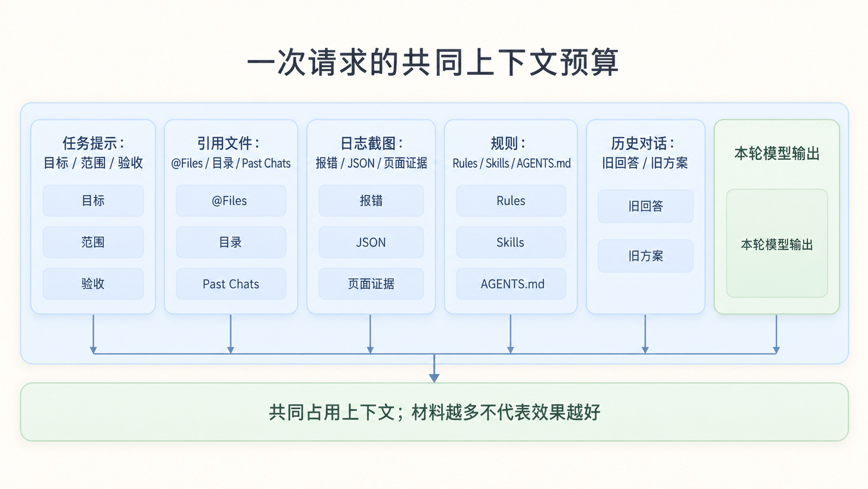Click the 历史对话: card heading

point(643,143)
